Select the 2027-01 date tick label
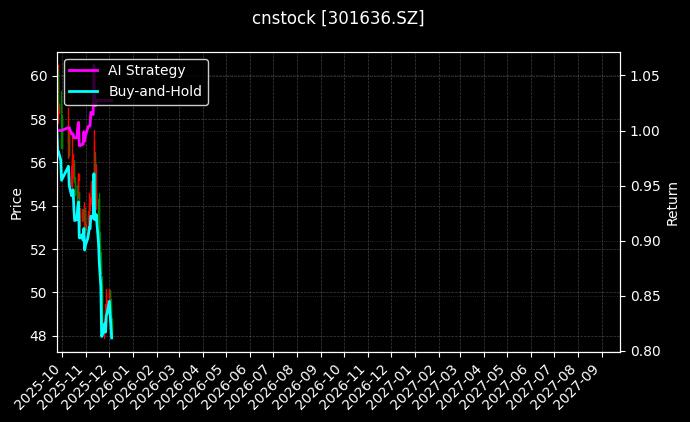The width and height of the screenshot is (690, 422). pyautogui.click(x=394, y=383)
